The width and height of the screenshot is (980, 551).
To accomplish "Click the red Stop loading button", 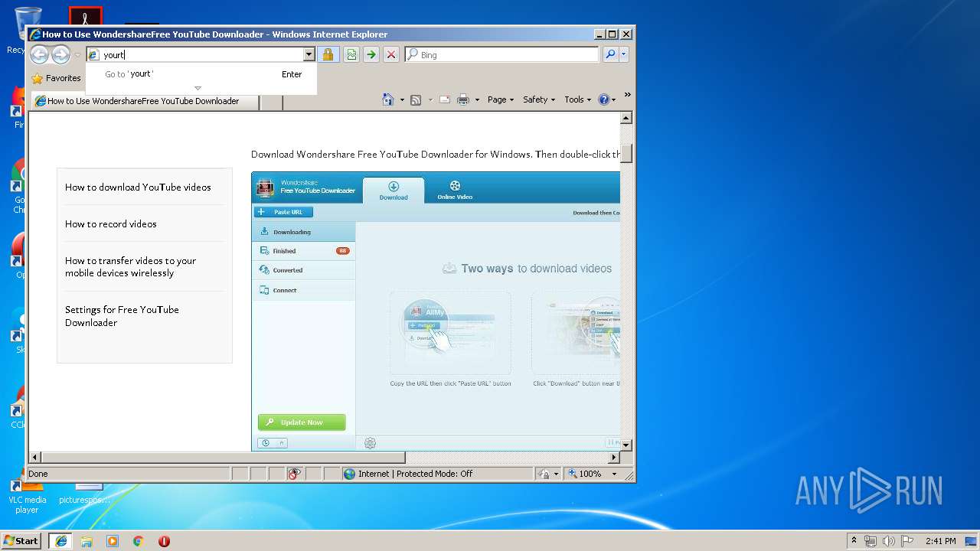I will point(391,54).
